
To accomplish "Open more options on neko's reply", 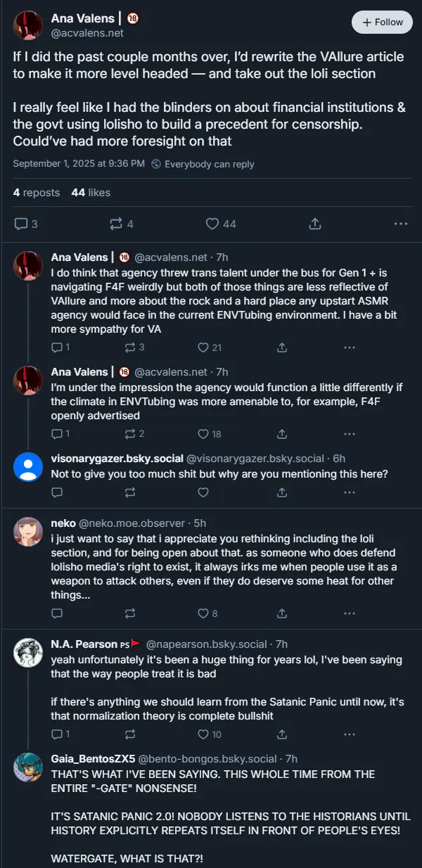I will coord(350,613).
